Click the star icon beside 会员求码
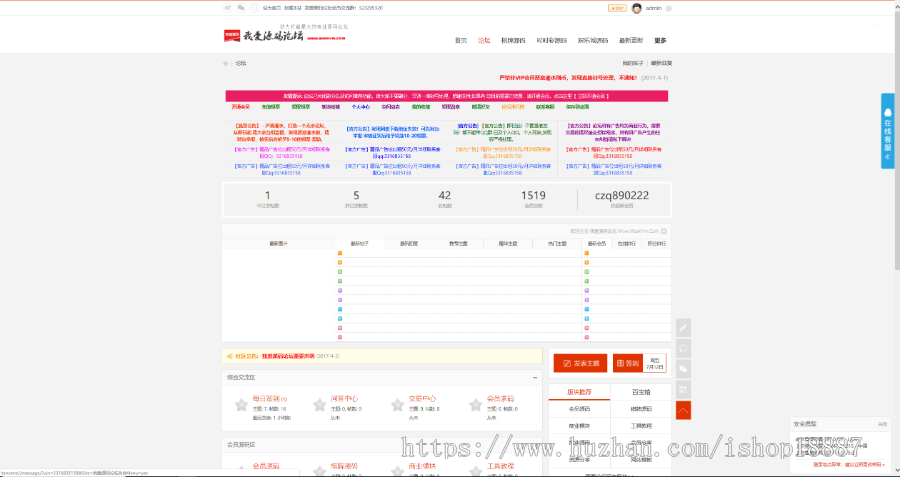900x477 pixels. [x=475, y=405]
